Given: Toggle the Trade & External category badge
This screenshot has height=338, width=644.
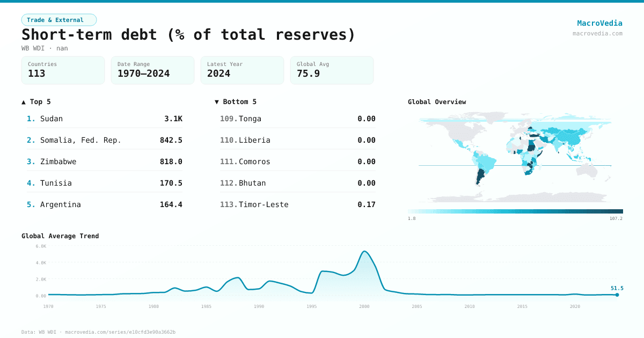Looking at the screenshot, I should click(59, 19).
